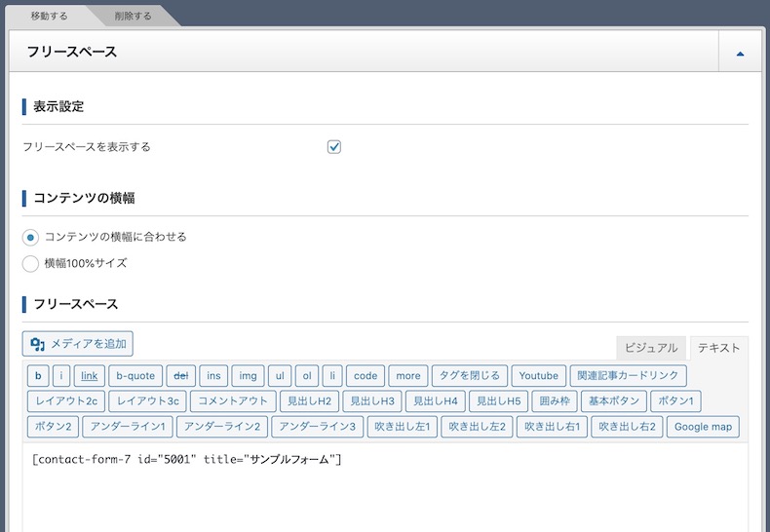Insert 囲み枠 box frame

(555, 401)
